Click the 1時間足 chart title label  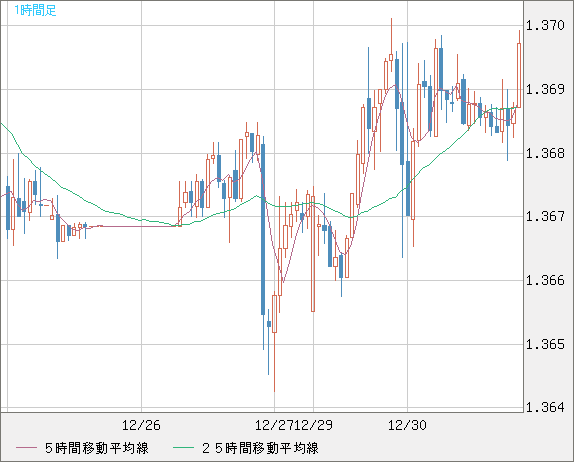coord(35,11)
